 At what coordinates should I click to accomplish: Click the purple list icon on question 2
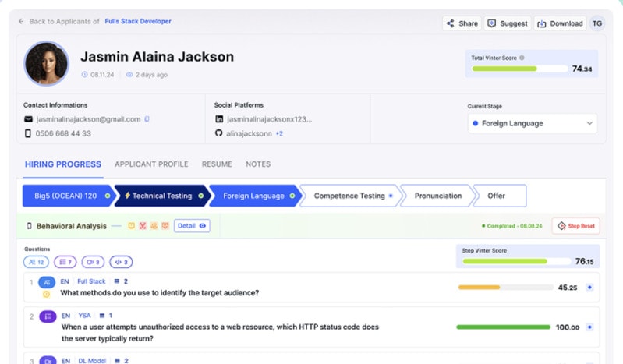47,316
